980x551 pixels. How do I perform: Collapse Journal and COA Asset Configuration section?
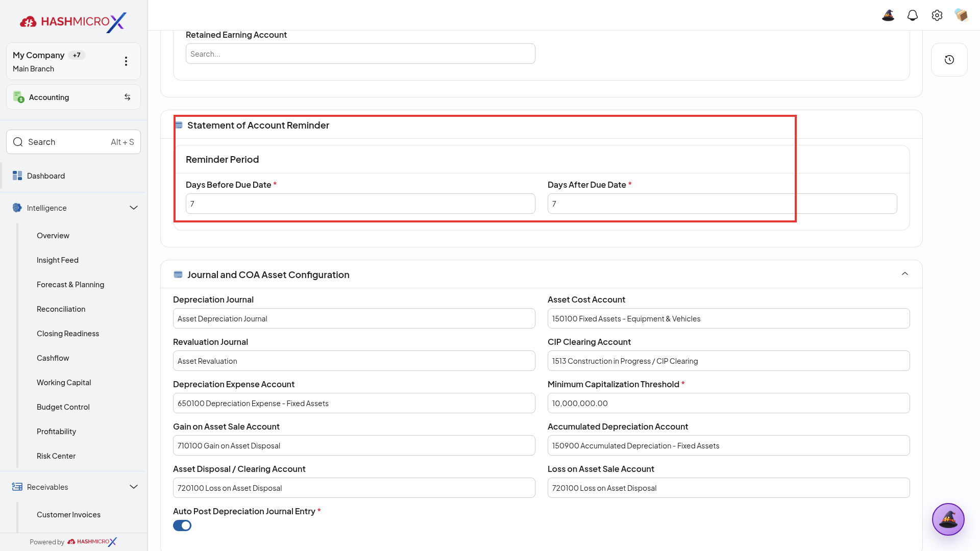(x=905, y=274)
